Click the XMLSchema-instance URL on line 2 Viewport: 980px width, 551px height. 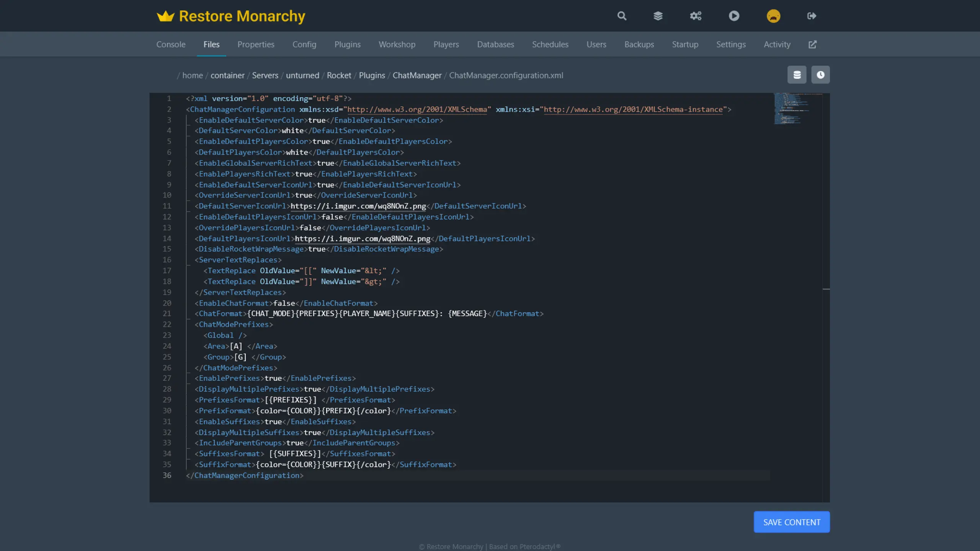tap(633, 109)
